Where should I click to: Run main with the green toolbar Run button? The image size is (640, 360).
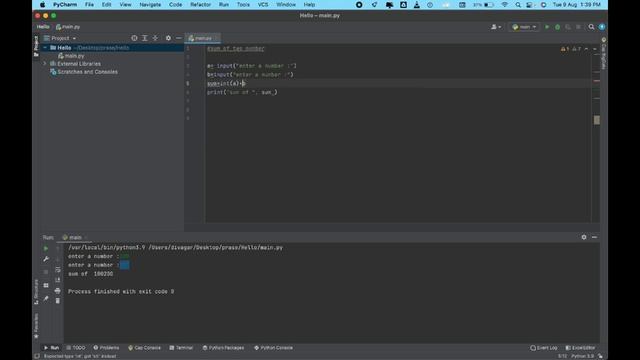[547, 27]
